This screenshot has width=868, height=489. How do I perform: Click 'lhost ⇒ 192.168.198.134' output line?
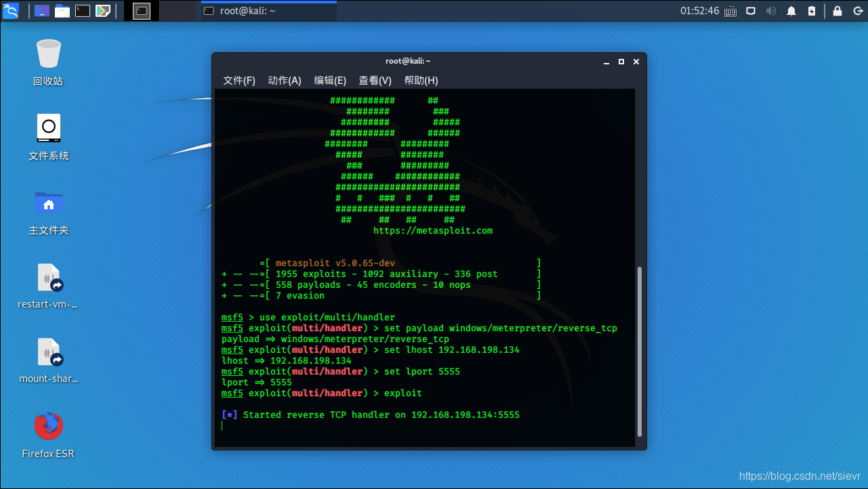(286, 361)
